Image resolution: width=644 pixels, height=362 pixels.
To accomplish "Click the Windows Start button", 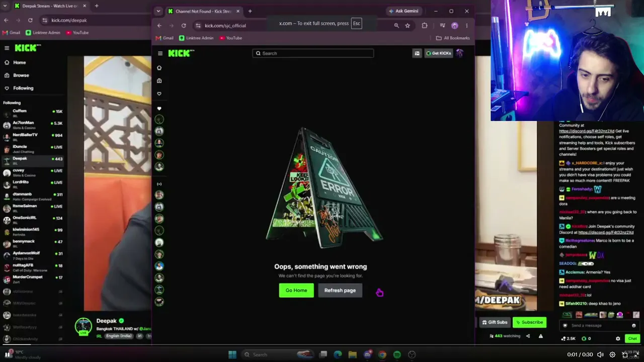I will coord(232,354).
